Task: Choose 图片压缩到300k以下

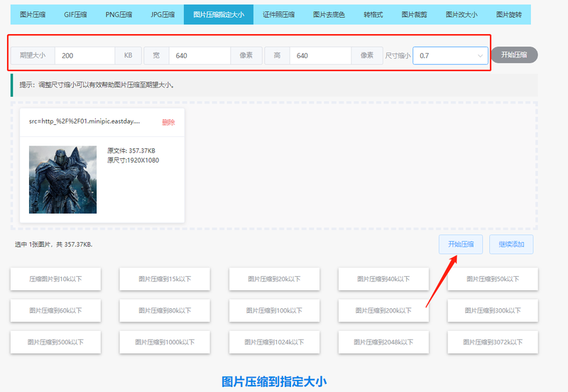Action: (x=493, y=310)
